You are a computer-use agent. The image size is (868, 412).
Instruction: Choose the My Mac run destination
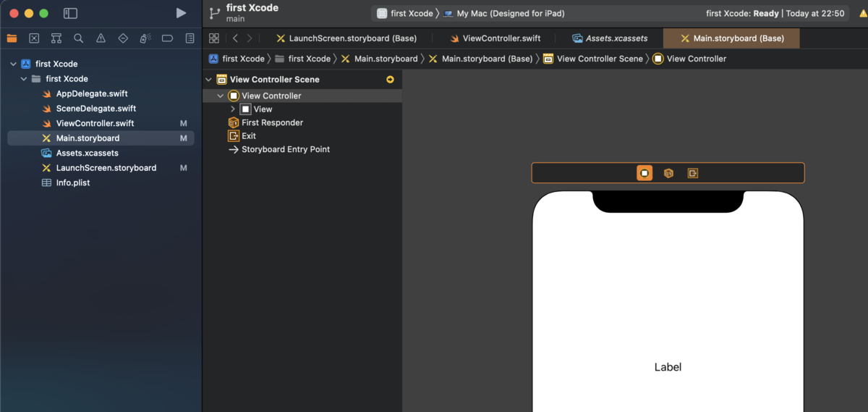pos(504,13)
